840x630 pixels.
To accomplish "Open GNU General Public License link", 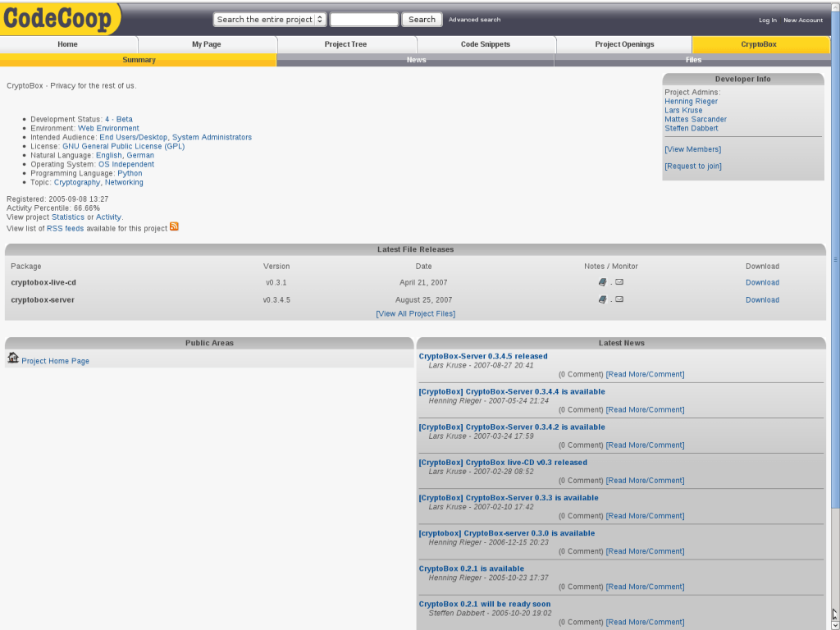I will (124, 146).
